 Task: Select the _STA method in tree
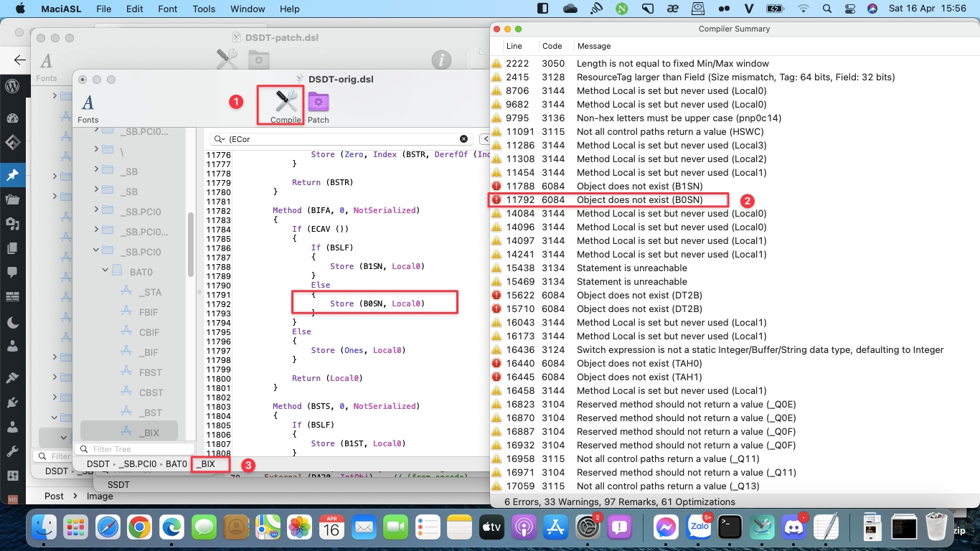point(150,292)
